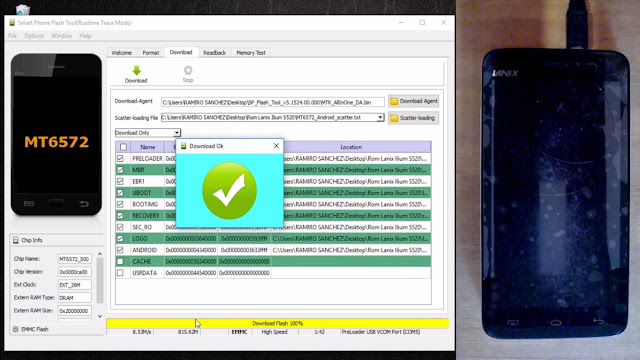Uncheck the RECOVERY checkbox
Viewport: 640px width, 360px height.
(120, 216)
